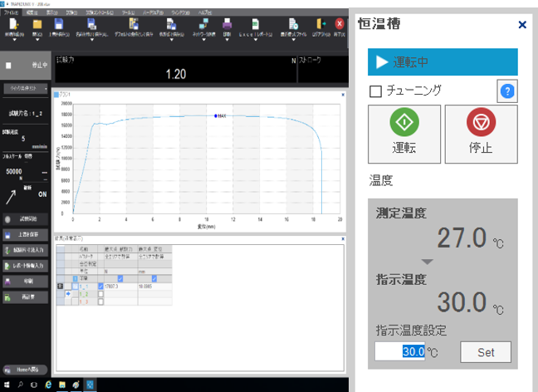
Task: Click the green 運転 (run) button
Action: pyautogui.click(x=403, y=135)
